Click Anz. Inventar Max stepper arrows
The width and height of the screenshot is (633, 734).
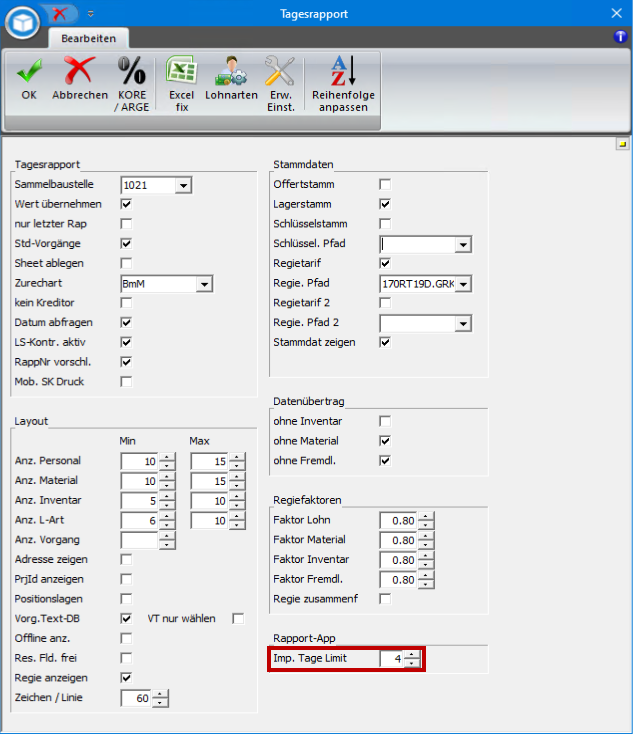tap(237, 501)
